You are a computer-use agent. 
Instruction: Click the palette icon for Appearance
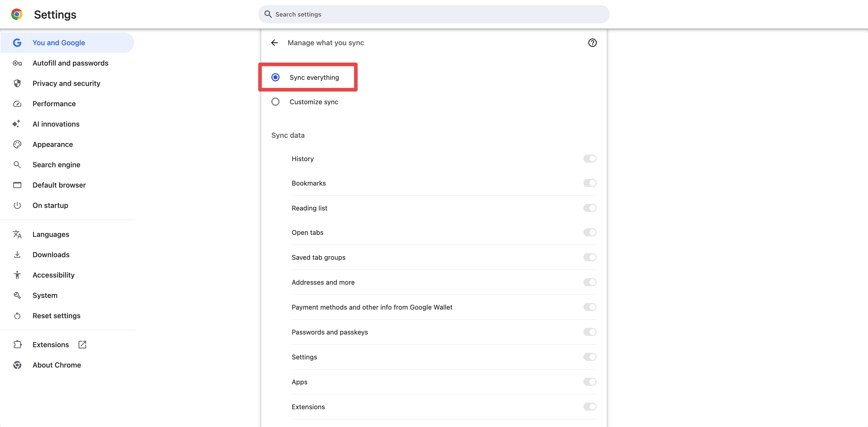[x=17, y=145]
